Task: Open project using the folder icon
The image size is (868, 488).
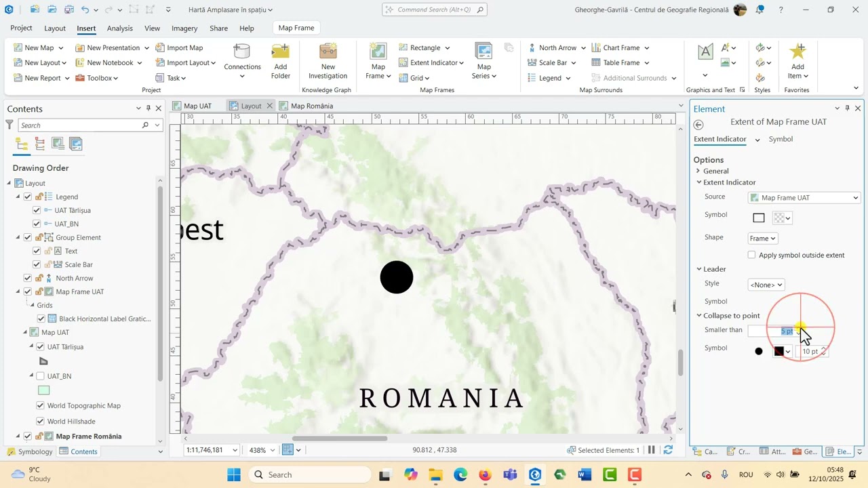Action: point(52,9)
